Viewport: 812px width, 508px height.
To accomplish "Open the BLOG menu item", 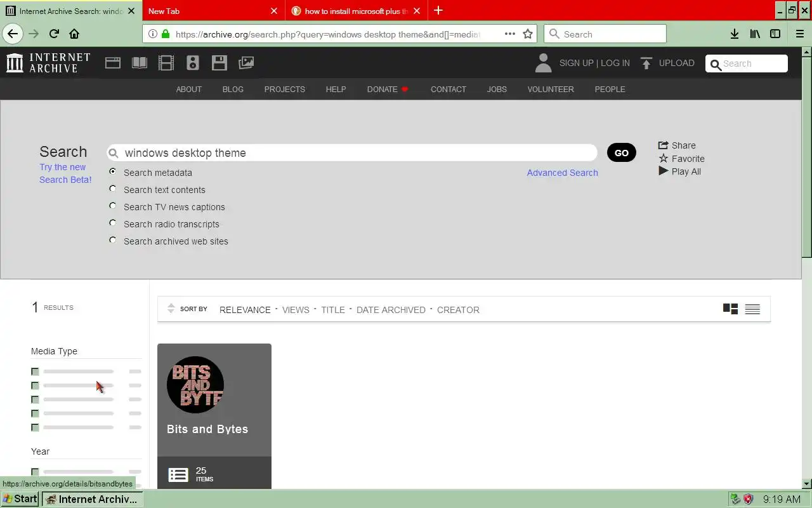I will 233,90.
